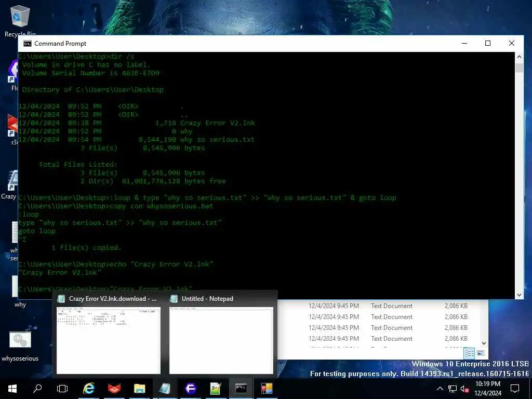Maximize the Command Prompt window
The height and width of the screenshot is (399, 532).
(x=488, y=44)
